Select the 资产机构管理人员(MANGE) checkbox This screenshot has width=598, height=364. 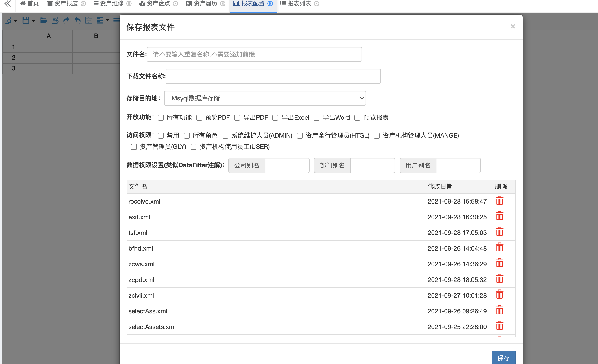tap(377, 136)
